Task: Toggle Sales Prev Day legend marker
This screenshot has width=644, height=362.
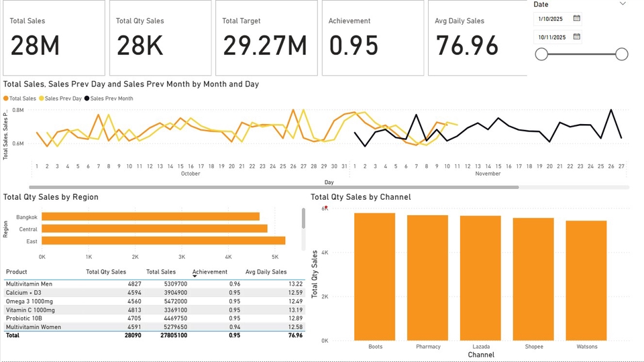Action: click(x=42, y=99)
